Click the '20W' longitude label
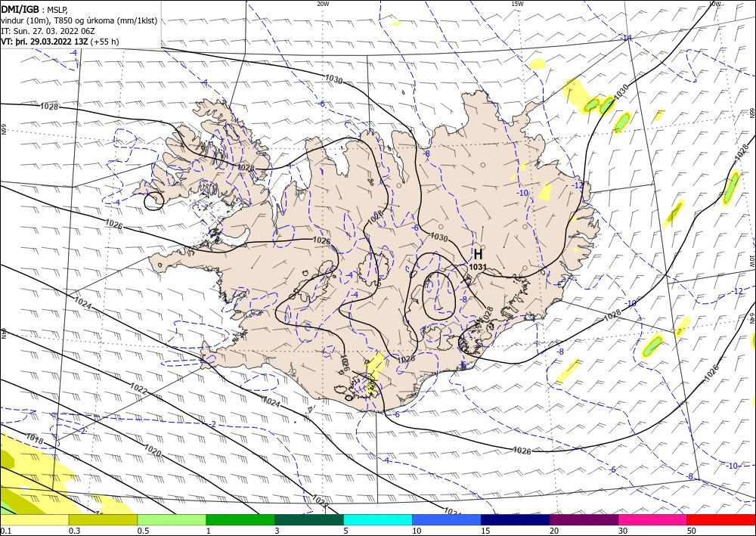The height and width of the screenshot is (536, 756). click(323, 4)
